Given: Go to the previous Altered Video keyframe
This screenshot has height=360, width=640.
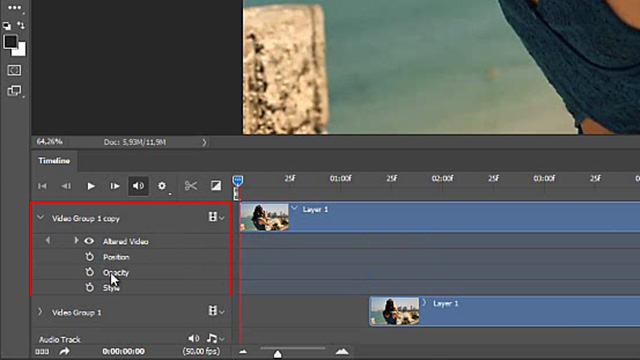Looking at the screenshot, I should click(48, 241).
